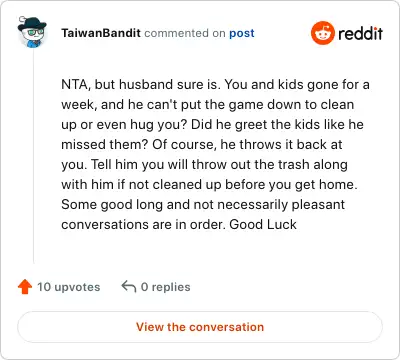
Task: Click the orange upvote arrow icon
Action: coord(25,287)
